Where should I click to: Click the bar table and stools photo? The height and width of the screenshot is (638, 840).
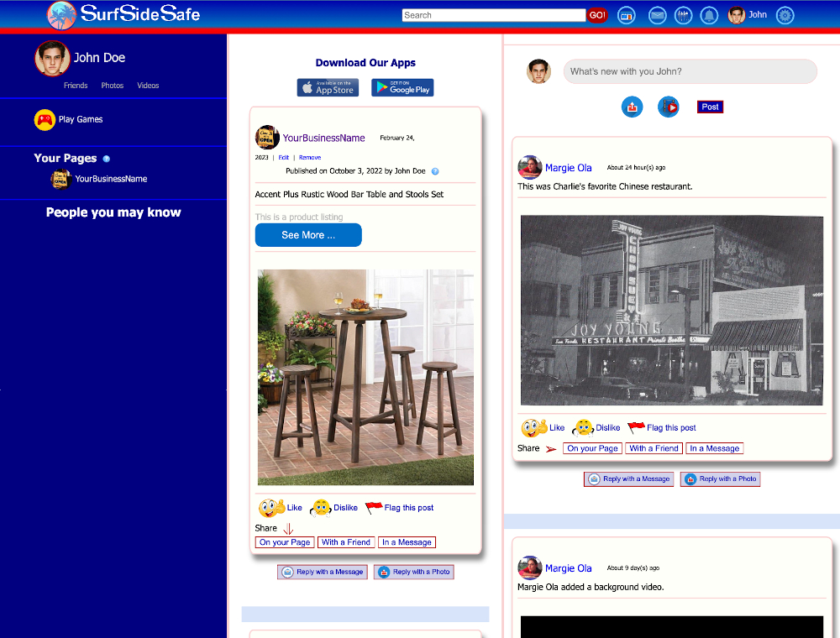[x=365, y=377]
